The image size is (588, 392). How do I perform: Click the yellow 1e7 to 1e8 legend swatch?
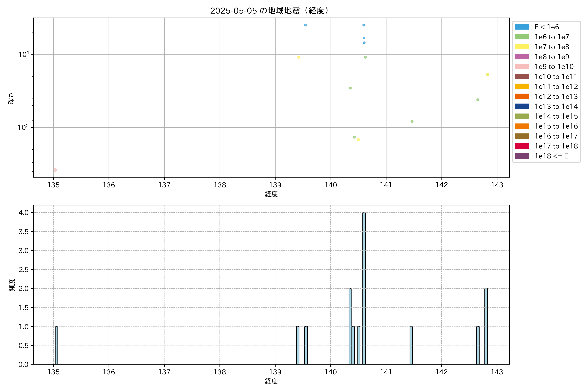[522, 47]
